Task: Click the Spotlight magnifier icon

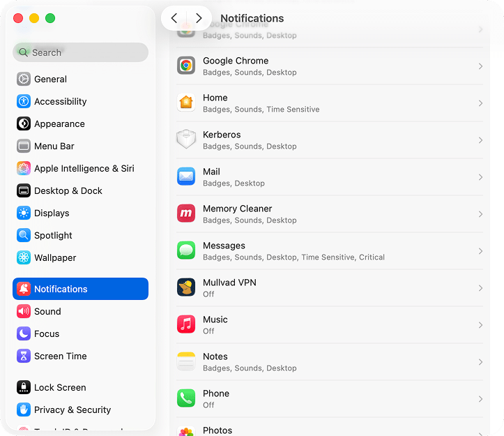Action: coord(24,235)
